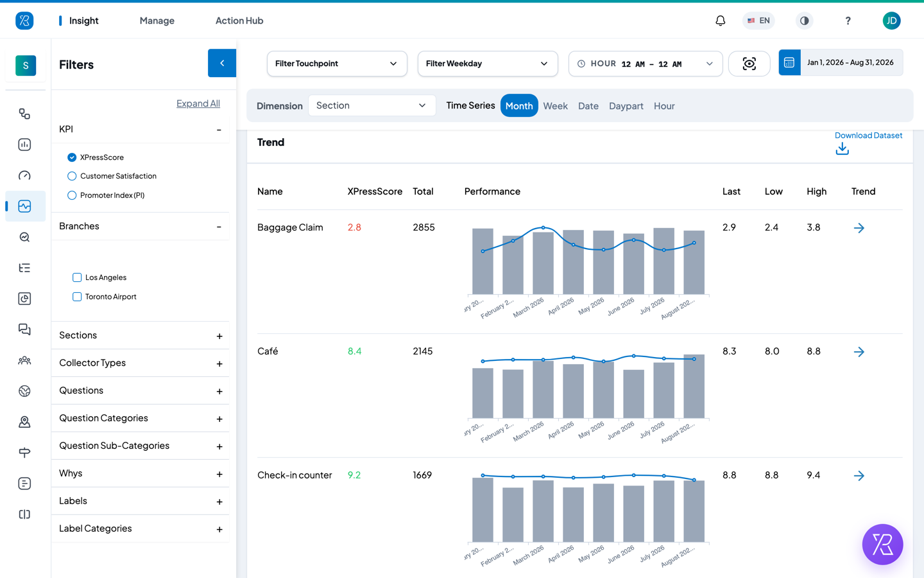Select the XPressScore KPI radio
The image size is (924, 578).
[72, 157]
